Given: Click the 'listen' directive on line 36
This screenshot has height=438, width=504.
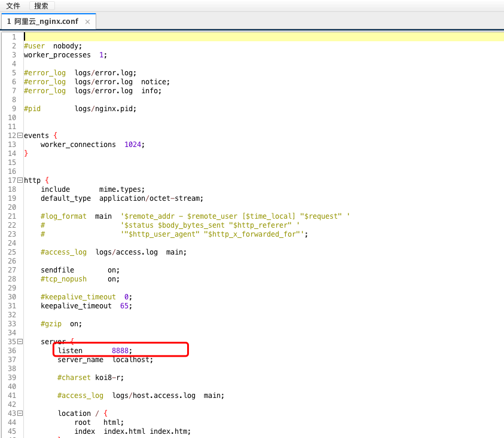Looking at the screenshot, I should click(x=70, y=351).
